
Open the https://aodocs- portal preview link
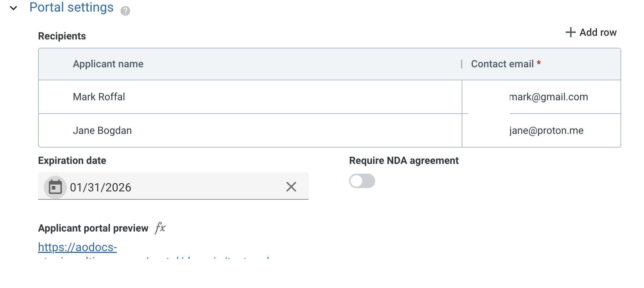point(77,247)
